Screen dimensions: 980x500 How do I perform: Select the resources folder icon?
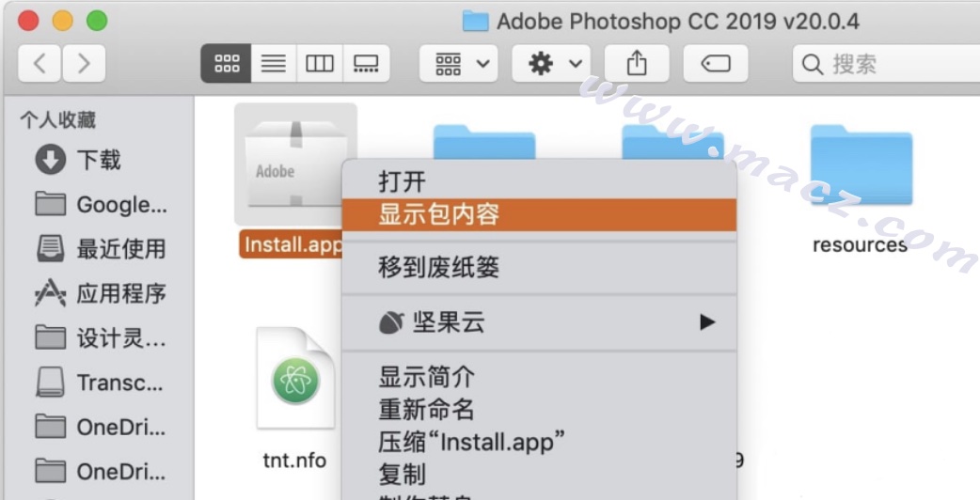[861, 164]
